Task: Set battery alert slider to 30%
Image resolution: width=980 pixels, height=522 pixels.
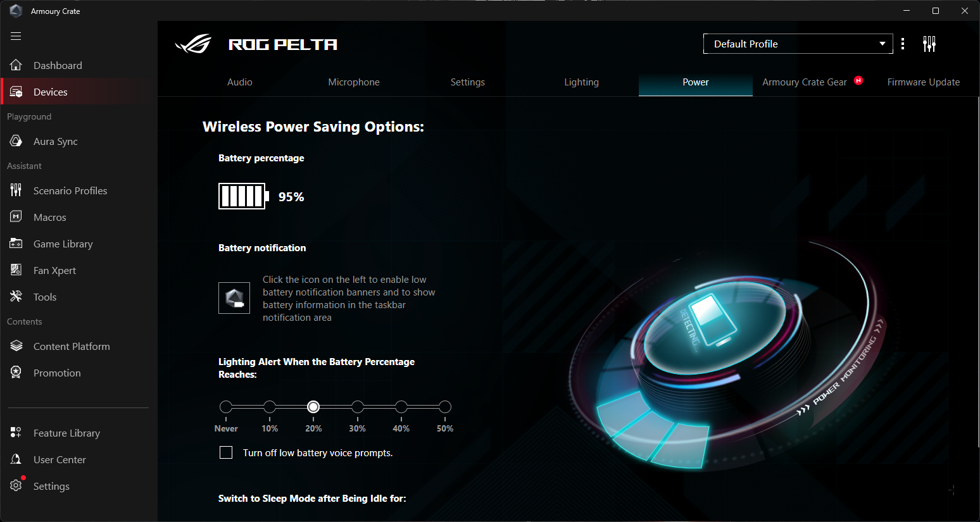Action: pyautogui.click(x=358, y=407)
